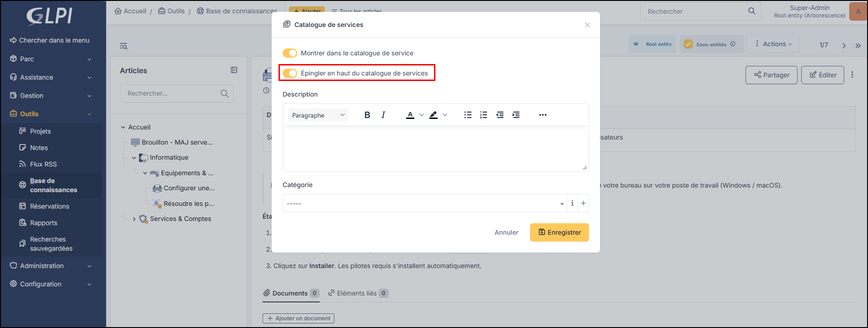
Task: Click the list search toggle icon
Action: coord(123,46)
